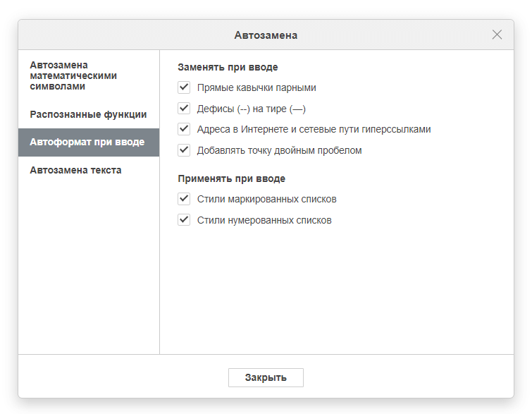The height and width of the screenshot is (414, 532).
Task: Click the Закрыть button
Action: click(x=266, y=377)
